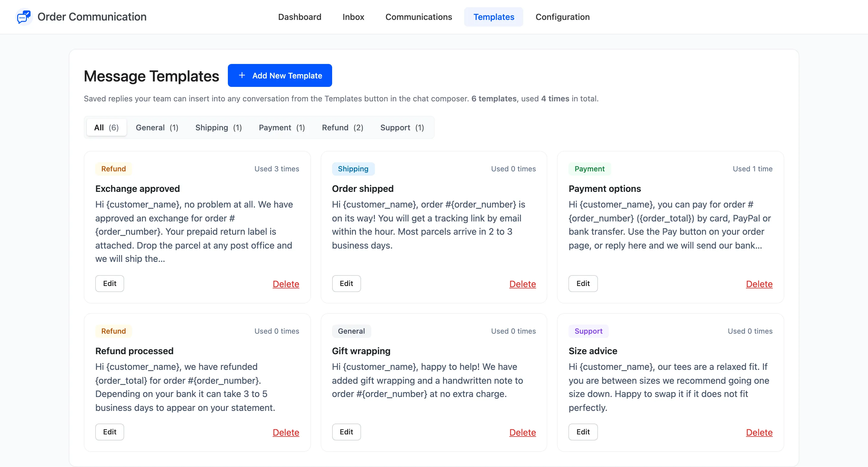Delete the Gift wrapping template
Viewport: 868px width, 467px height.
pyautogui.click(x=523, y=432)
